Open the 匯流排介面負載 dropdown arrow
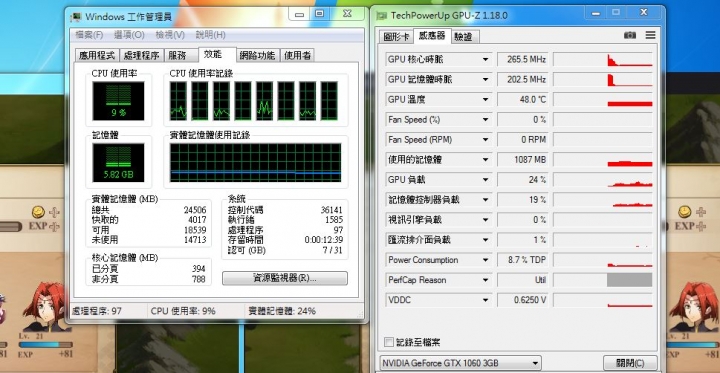Screen dimensions: 720x373 [x=485, y=240]
